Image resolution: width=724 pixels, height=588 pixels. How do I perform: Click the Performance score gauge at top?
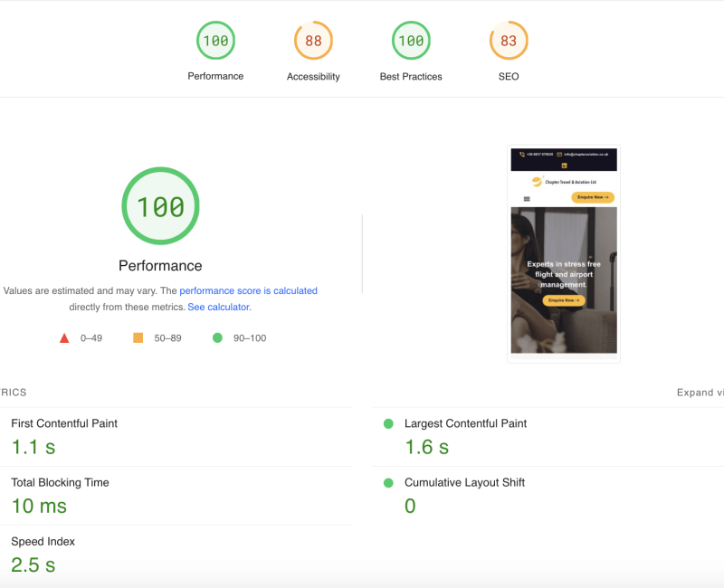(215, 41)
